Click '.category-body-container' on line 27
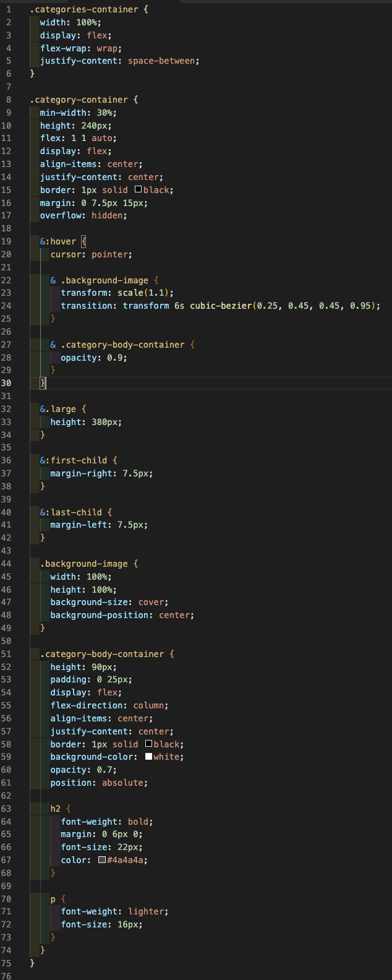 (x=122, y=345)
